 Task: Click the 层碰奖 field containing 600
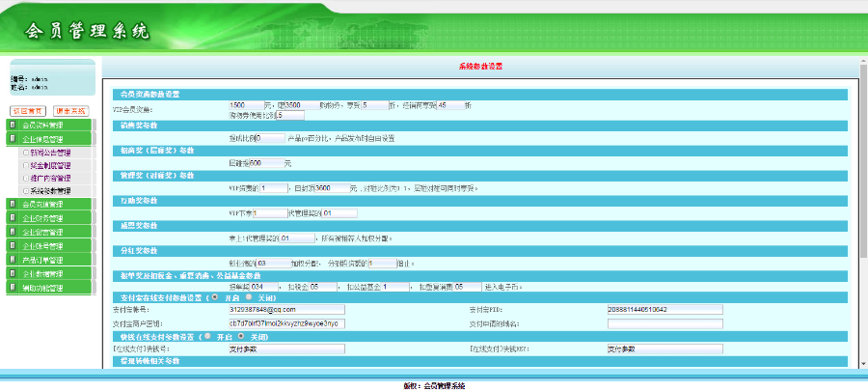266,163
